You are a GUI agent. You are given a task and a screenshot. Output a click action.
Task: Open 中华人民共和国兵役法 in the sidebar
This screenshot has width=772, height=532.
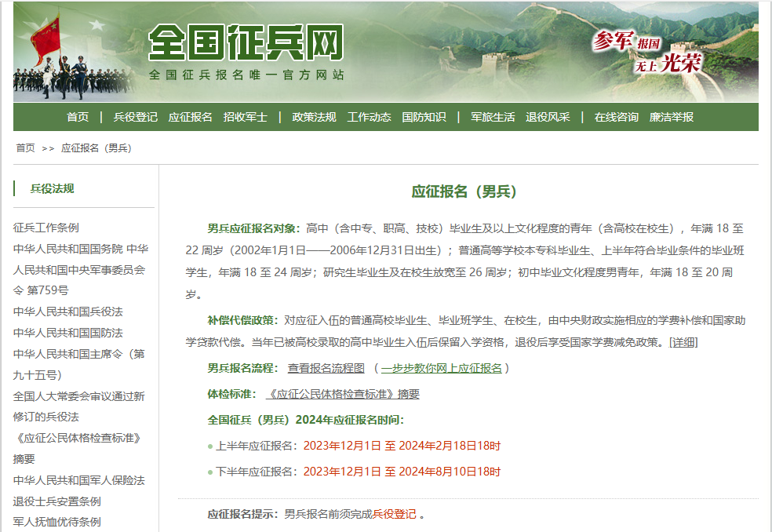point(68,312)
